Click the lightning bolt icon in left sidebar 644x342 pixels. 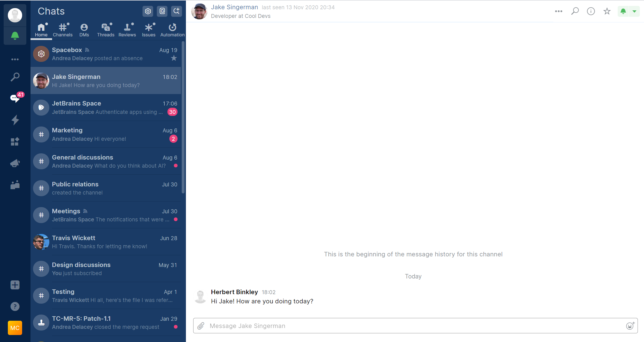(x=15, y=120)
